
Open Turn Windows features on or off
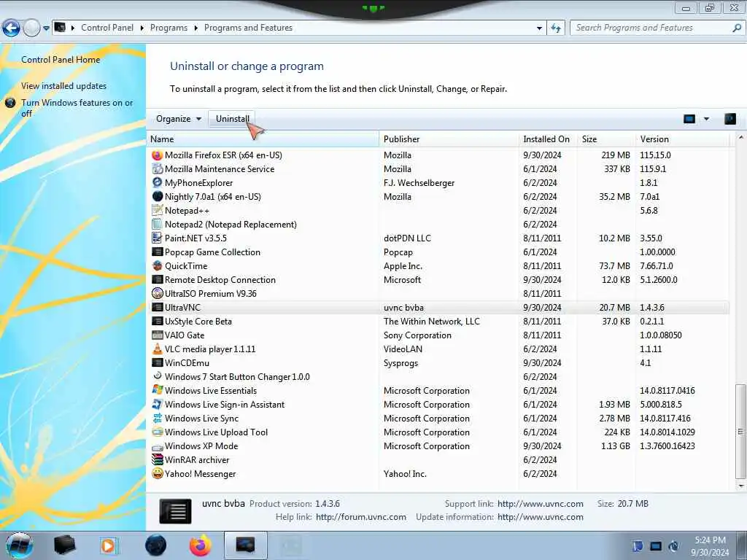click(77, 108)
